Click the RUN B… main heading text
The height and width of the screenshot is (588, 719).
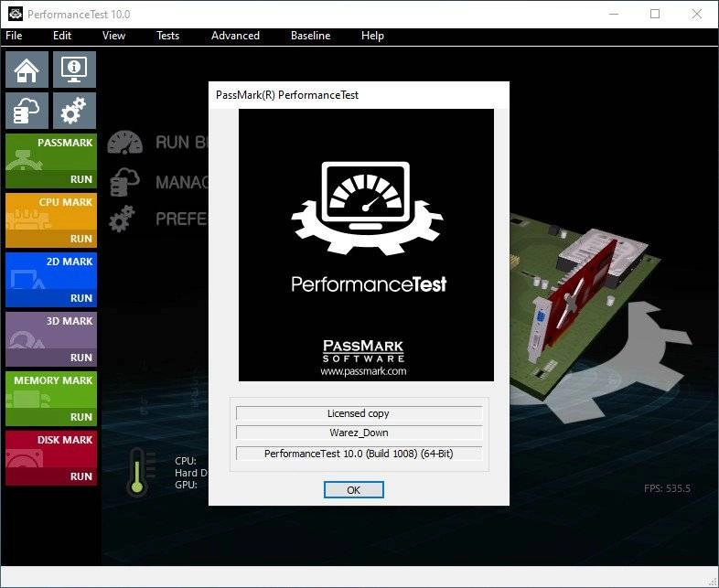click(x=182, y=143)
